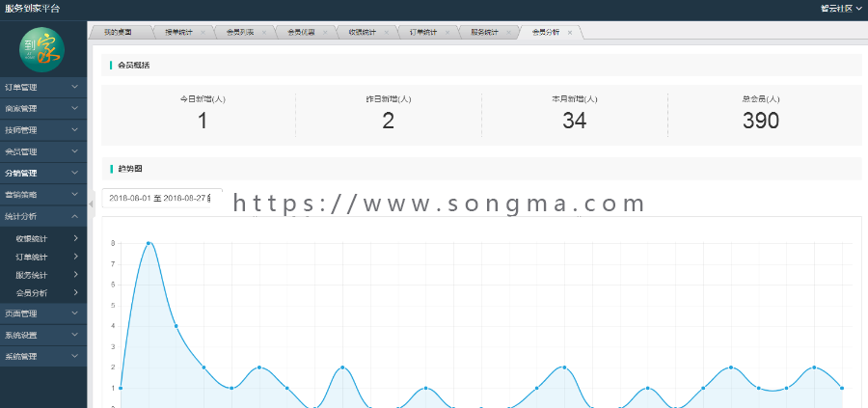The image size is (868, 408).
Task: Close the 订单统计 tab
Action: pyautogui.click(x=448, y=33)
